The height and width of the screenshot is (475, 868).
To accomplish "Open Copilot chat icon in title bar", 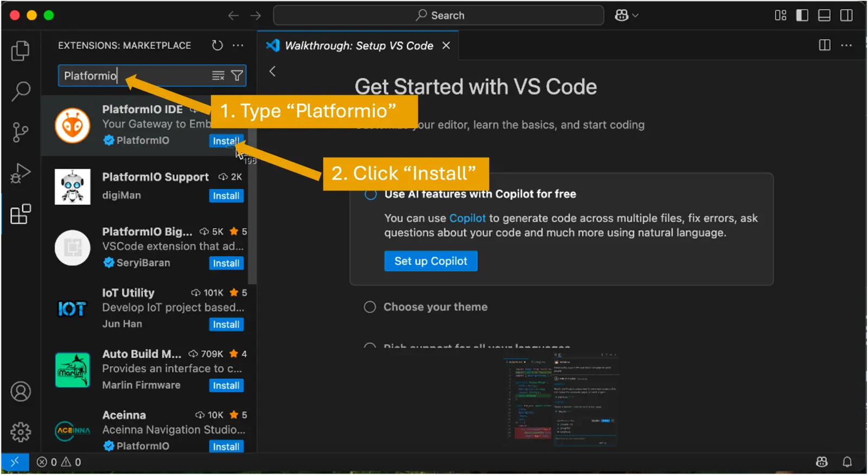I will coord(622,16).
